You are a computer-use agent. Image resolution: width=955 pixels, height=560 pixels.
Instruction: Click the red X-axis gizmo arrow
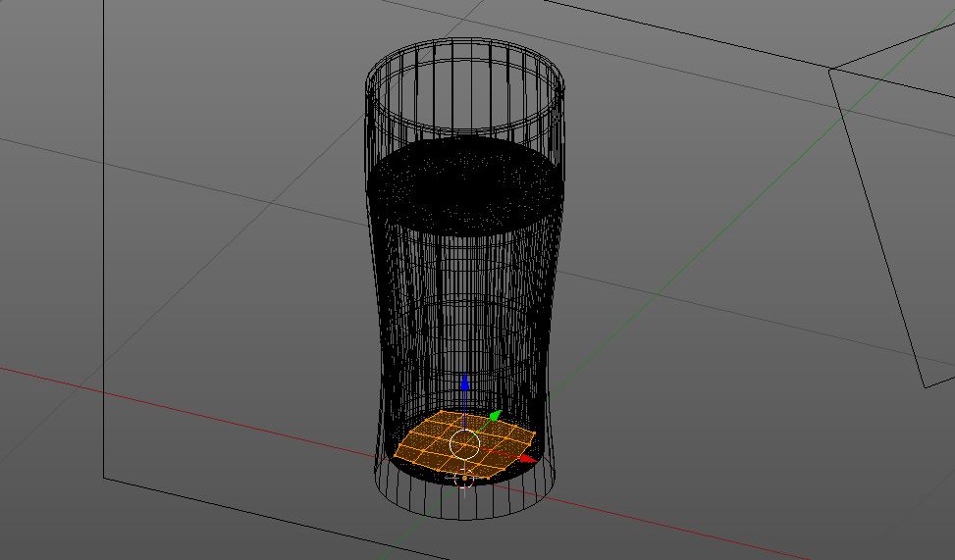(x=528, y=459)
